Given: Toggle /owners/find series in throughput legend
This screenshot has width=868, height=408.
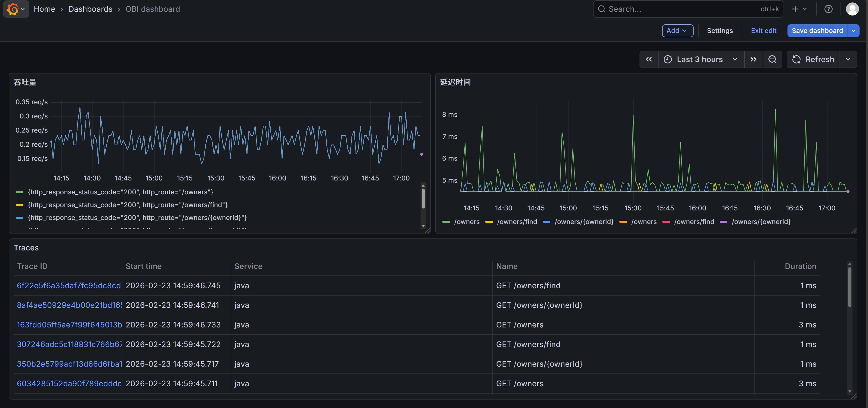Looking at the screenshot, I should tap(128, 205).
